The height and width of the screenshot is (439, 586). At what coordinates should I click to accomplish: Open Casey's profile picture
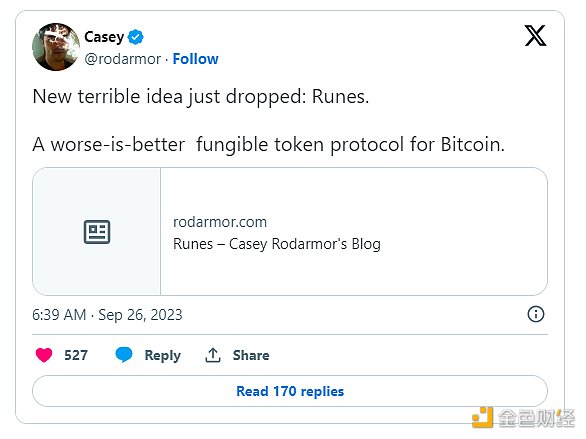[56, 47]
